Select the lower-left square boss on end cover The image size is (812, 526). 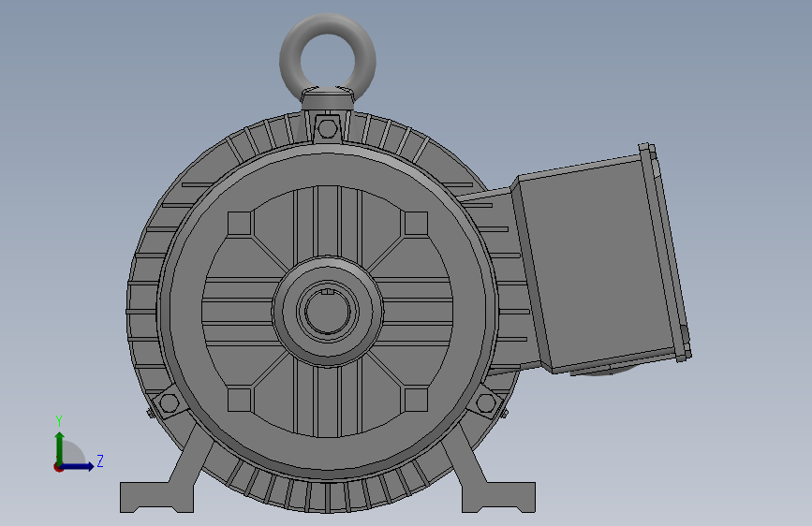pyautogui.click(x=240, y=400)
